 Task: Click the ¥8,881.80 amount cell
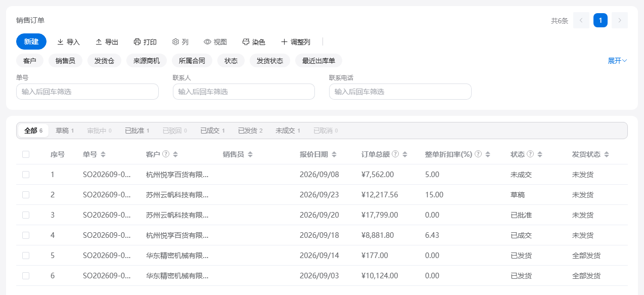378,235
